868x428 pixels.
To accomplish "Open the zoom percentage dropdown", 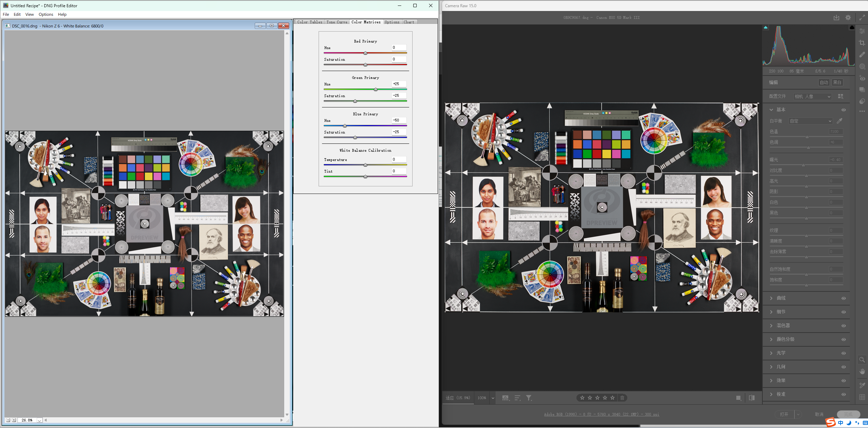I will pos(493,398).
